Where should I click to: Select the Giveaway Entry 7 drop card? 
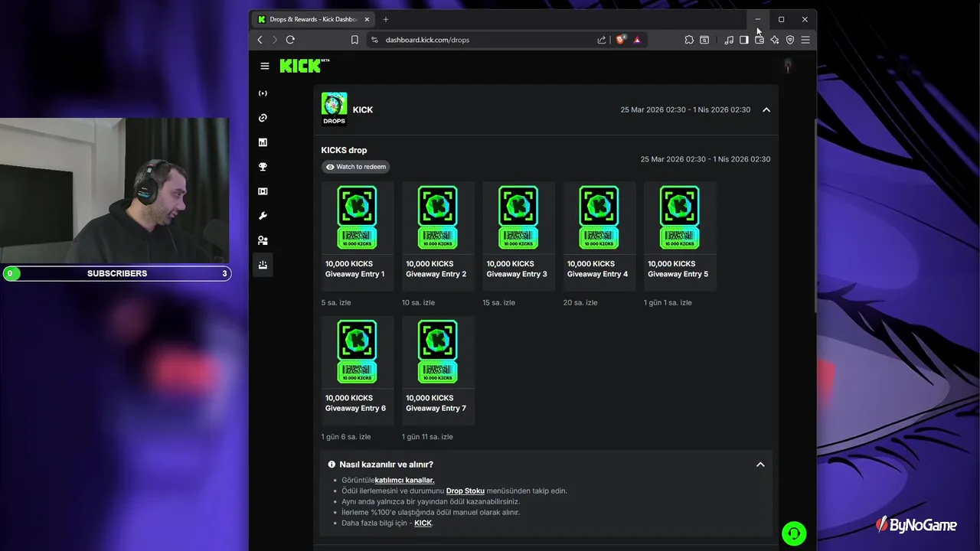[438, 370]
